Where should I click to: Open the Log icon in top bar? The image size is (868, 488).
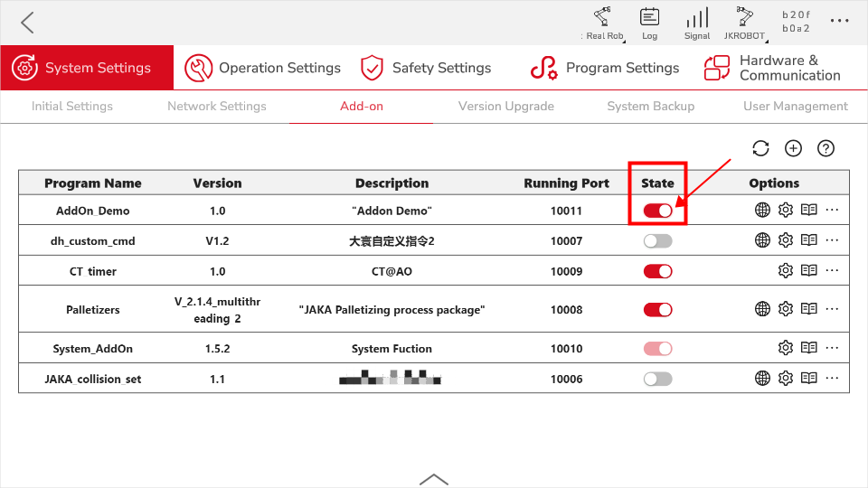649,23
